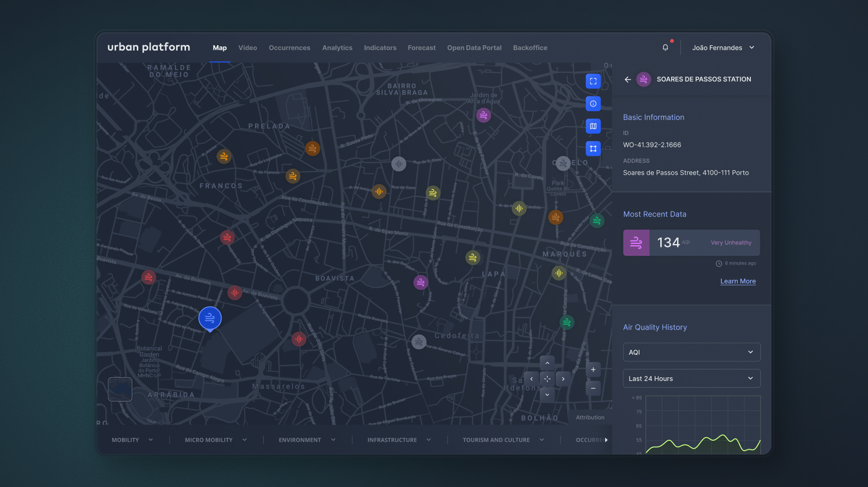
Task: Go back using the station panel arrow
Action: (627, 79)
